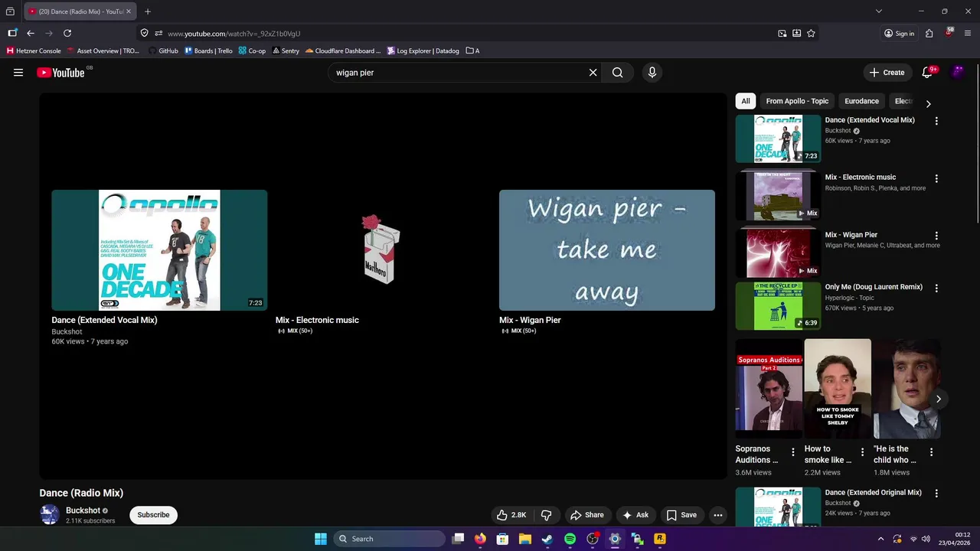The height and width of the screenshot is (551, 980).
Task: Open options for Only Me (Doug Laurent Remix)
Action: click(936, 288)
